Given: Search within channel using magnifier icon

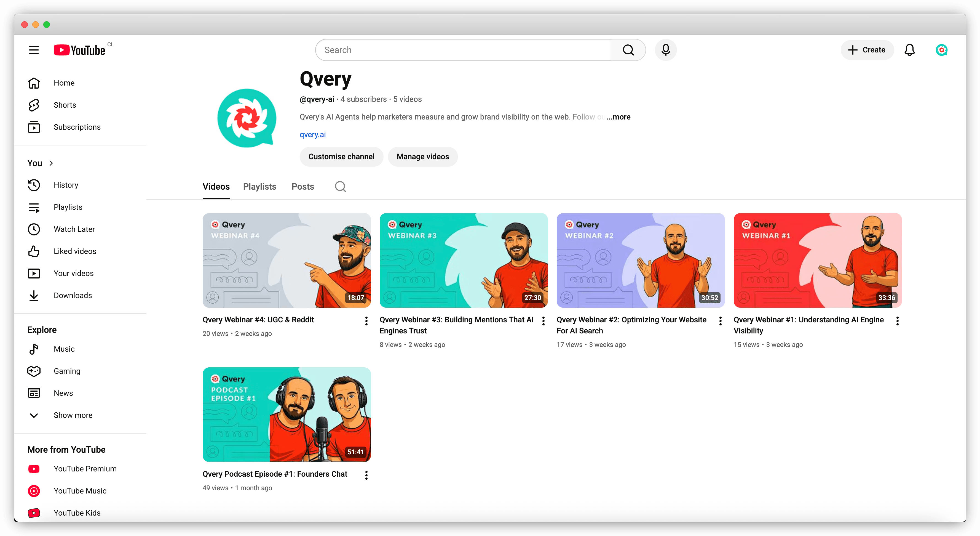Looking at the screenshot, I should tap(340, 187).
